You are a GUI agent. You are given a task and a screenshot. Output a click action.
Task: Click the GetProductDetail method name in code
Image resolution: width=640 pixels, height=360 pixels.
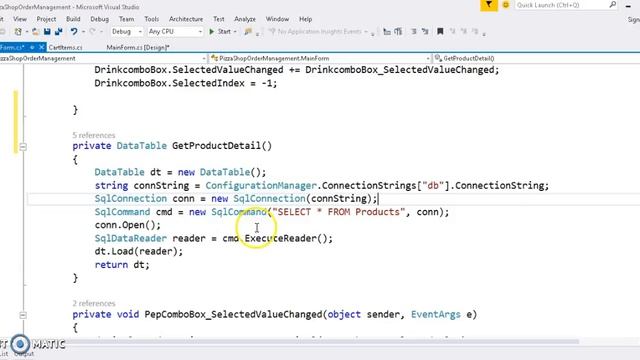[216, 146]
